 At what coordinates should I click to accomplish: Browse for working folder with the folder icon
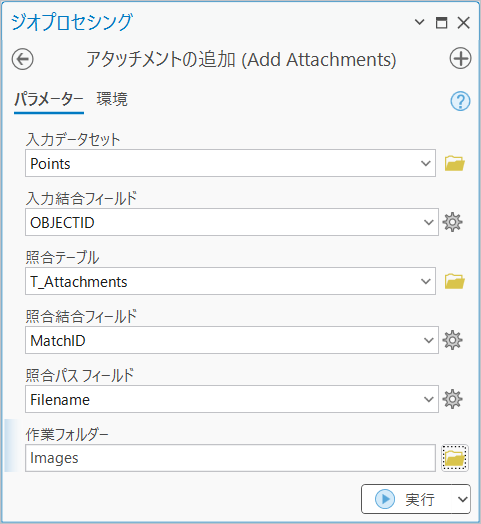click(x=455, y=458)
